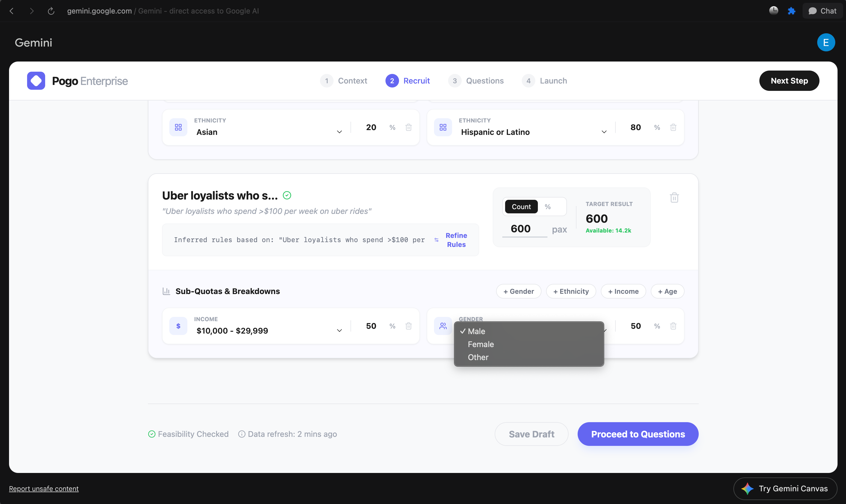Click the browser reload icon
This screenshot has width=846, height=504.
pos(51,11)
